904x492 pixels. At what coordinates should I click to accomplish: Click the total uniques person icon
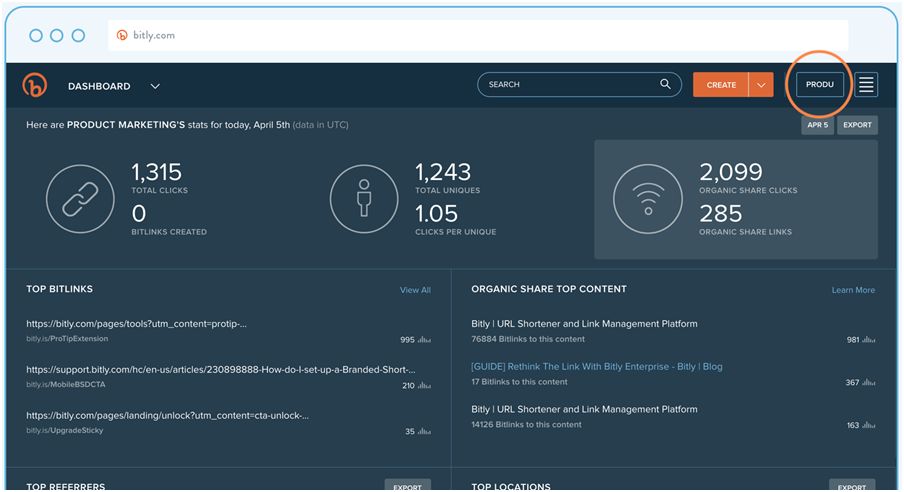pos(363,197)
